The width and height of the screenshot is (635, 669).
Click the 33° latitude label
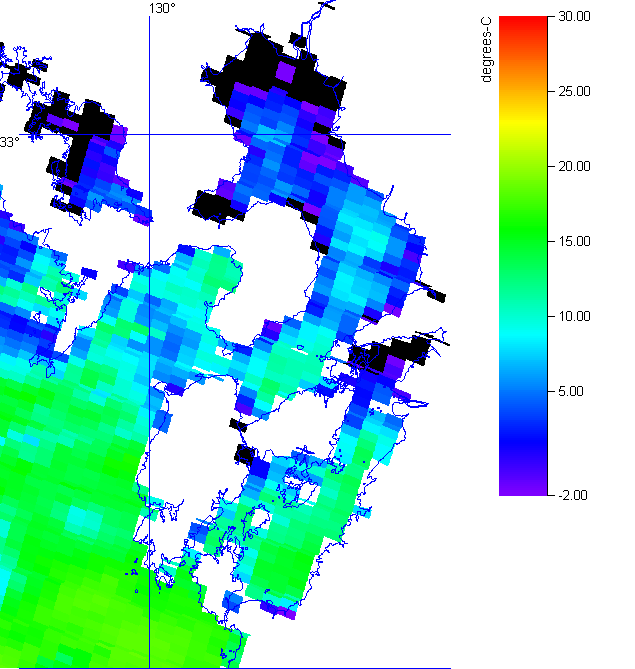click(9, 142)
